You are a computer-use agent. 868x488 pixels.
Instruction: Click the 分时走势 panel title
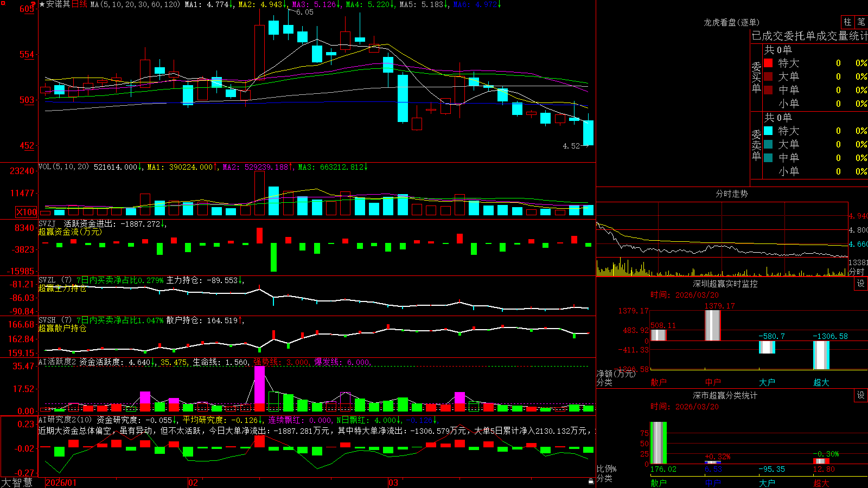point(731,194)
